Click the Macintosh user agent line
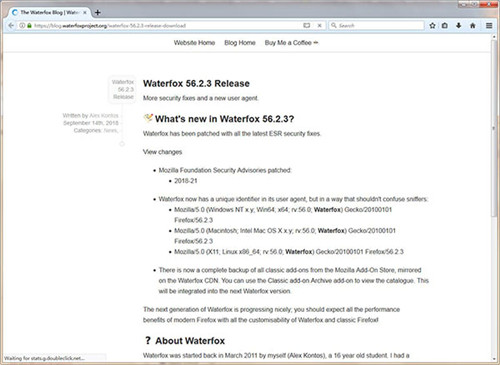The height and width of the screenshot is (365, 500). (x=285, y=236)
